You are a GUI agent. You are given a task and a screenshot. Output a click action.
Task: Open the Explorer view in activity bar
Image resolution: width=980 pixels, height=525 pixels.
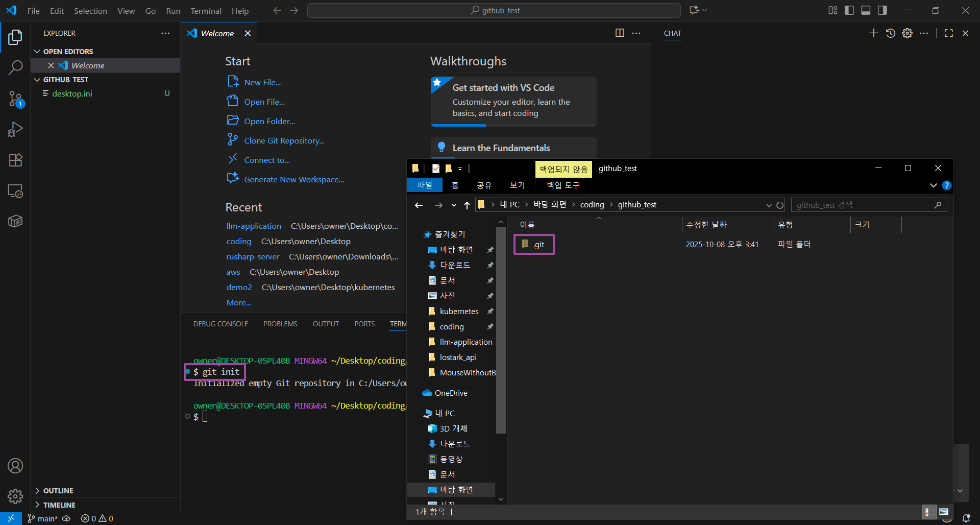pos(15,37)
